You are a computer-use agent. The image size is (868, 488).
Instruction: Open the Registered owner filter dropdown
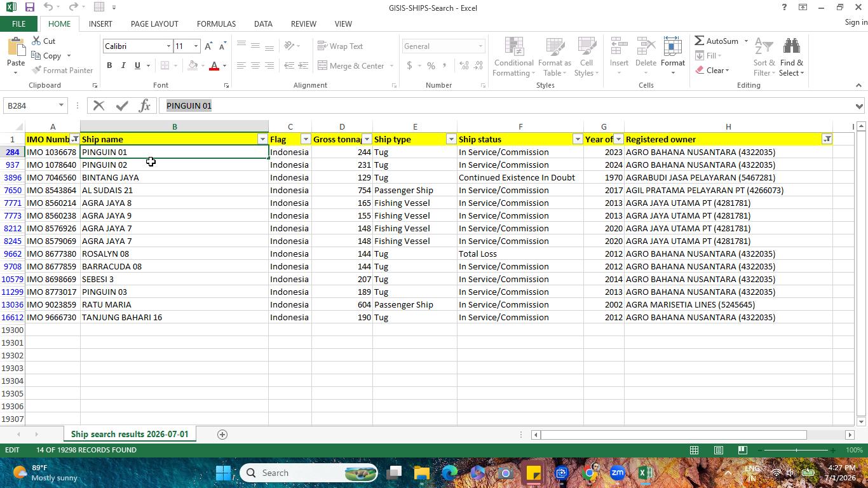(827, 139)
